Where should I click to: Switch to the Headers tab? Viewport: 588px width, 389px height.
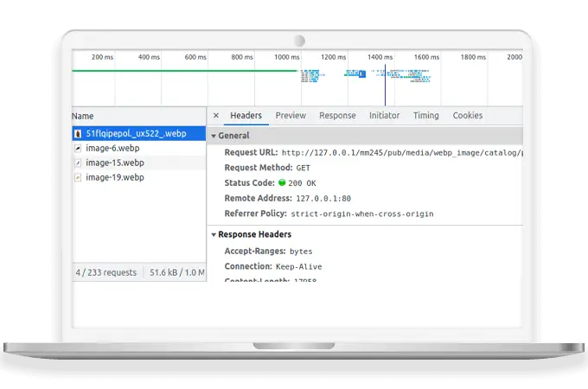click(246, 116)
